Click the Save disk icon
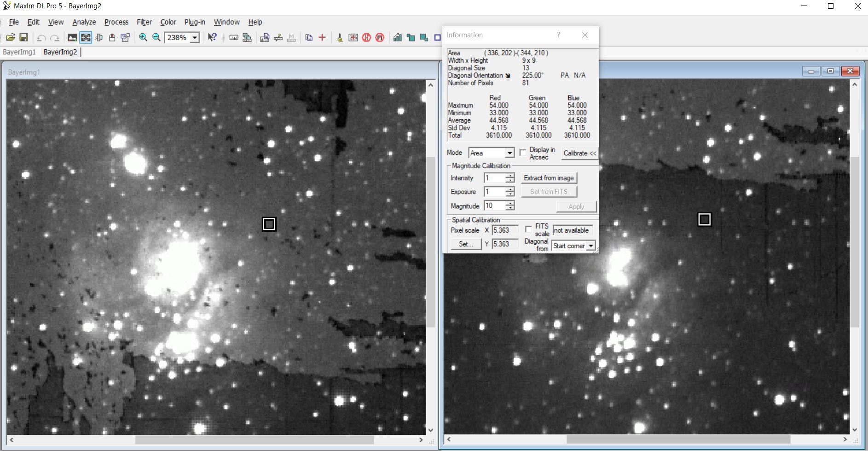This screenshot has height=451, width=868. (23, 38)
